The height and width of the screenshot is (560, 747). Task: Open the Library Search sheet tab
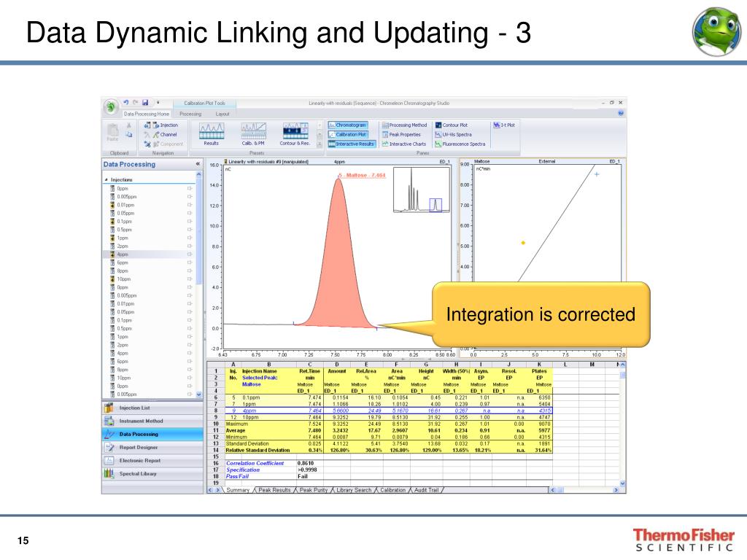[354, 490]
